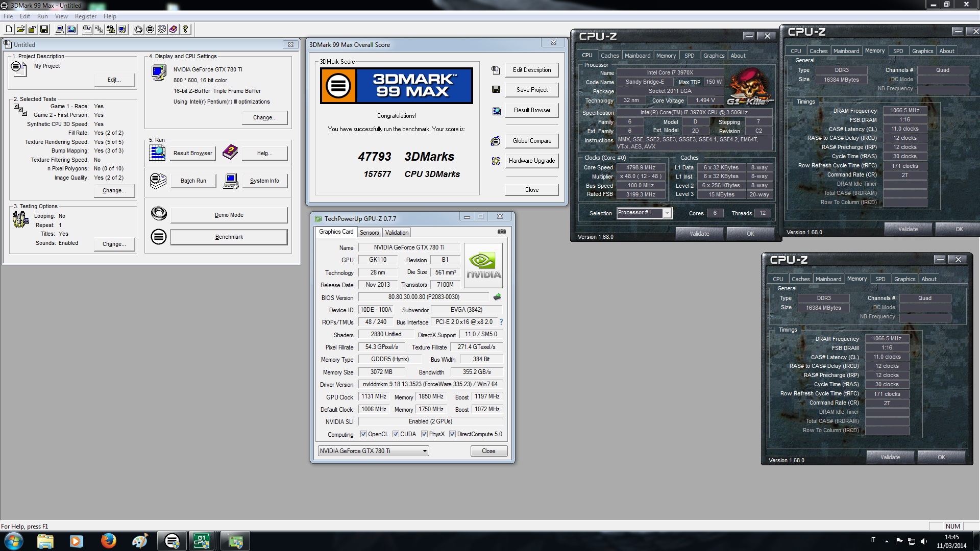Image resolution: width=980 pixels, height=551 pixels.
Task: Click the Batch Run button
Action: 193,181
